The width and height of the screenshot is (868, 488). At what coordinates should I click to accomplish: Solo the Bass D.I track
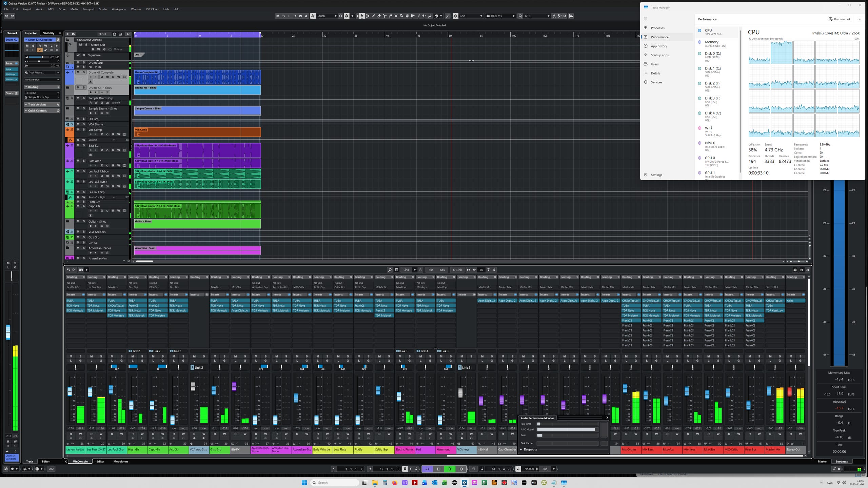click(x=84, y=145)
